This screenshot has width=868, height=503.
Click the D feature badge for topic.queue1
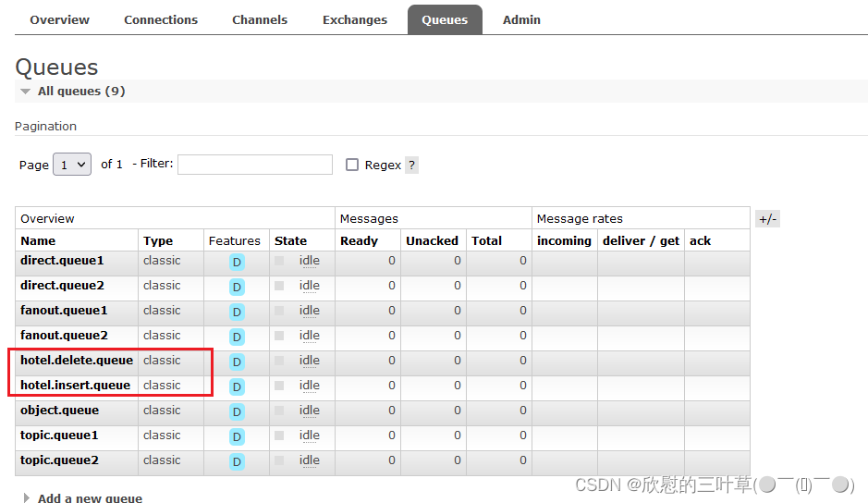(x=237, y=436)
